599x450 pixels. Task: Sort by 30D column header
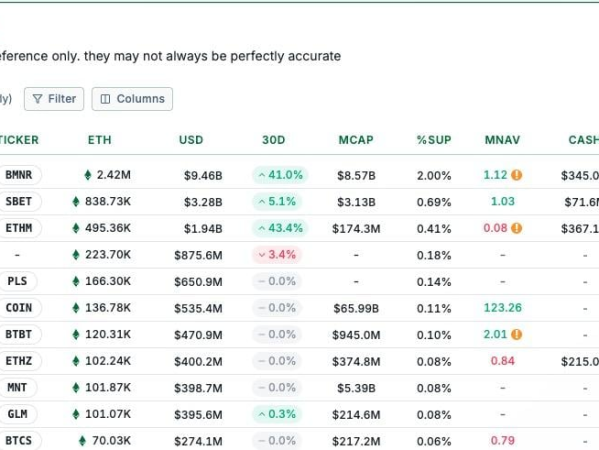point(274,140)
